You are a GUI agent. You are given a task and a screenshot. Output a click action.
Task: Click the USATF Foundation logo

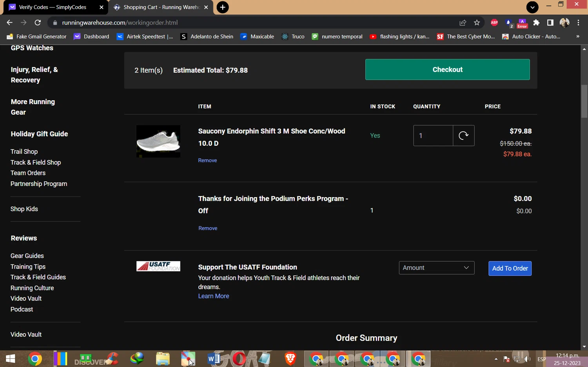[158, 266]
